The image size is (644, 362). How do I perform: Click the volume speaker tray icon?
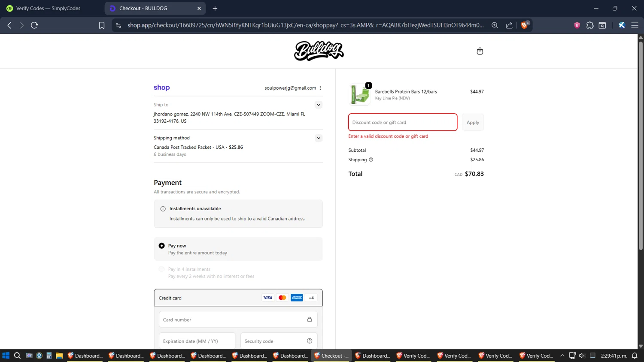pos(582,356)
